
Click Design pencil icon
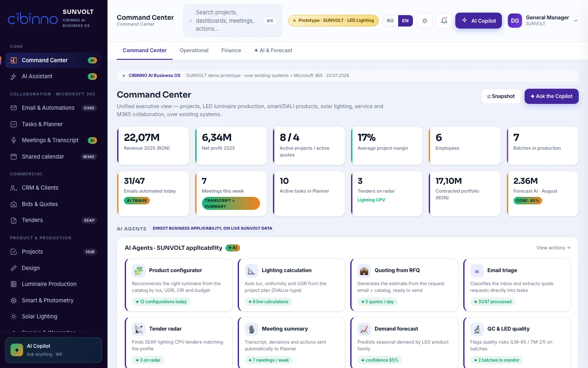point(13,268)
